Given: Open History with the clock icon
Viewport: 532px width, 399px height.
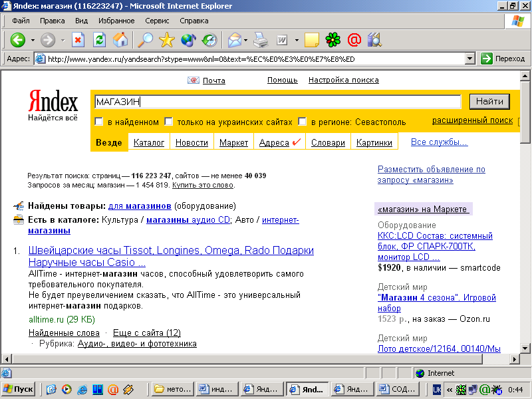Looking at the screenshot, I should (209, 40).
